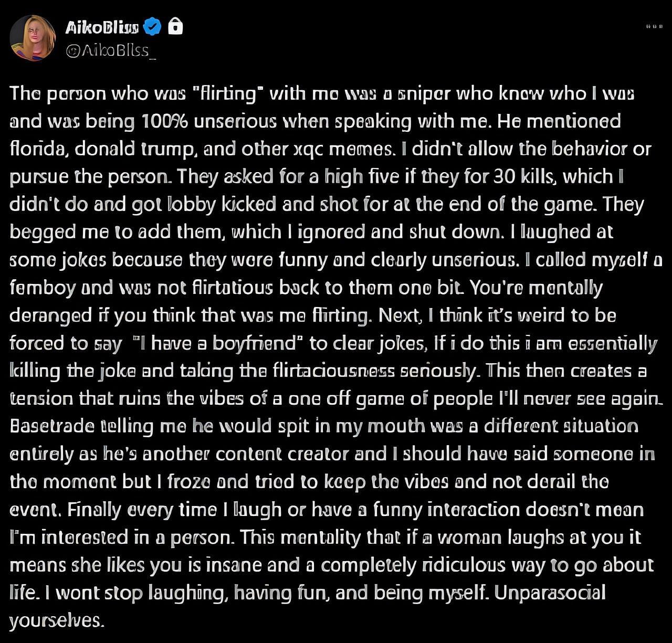Click the padlock protected-account icon

point(175,26)
